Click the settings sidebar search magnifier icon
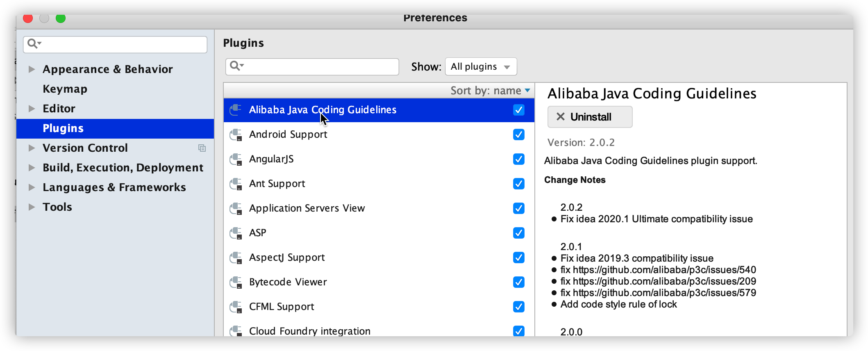This screenshot has width=868, height=351. point(34,43)
